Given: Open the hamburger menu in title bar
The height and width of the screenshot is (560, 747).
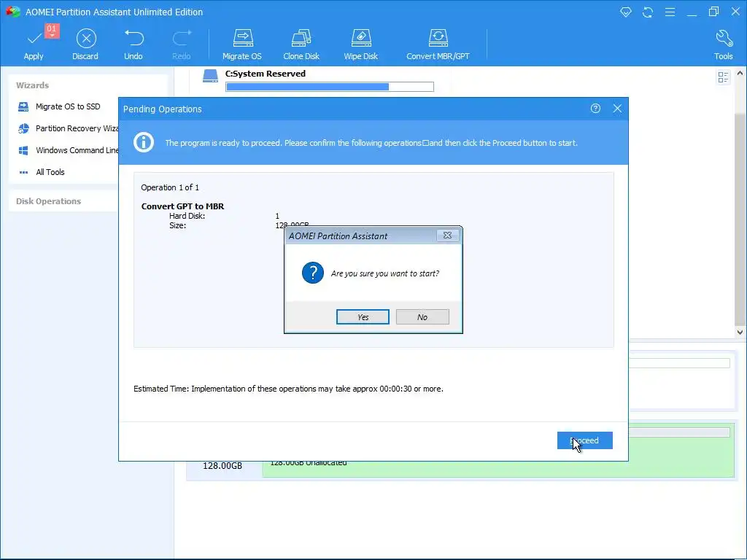Looking at the screenshot, I should tap(670, 12).
